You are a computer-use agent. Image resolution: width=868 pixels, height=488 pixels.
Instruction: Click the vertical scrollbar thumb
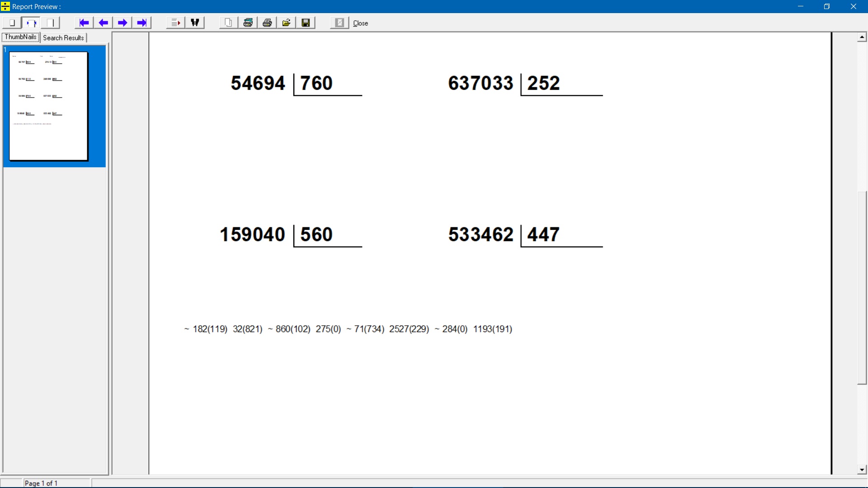pyautogui.click(x=862, y=287)
